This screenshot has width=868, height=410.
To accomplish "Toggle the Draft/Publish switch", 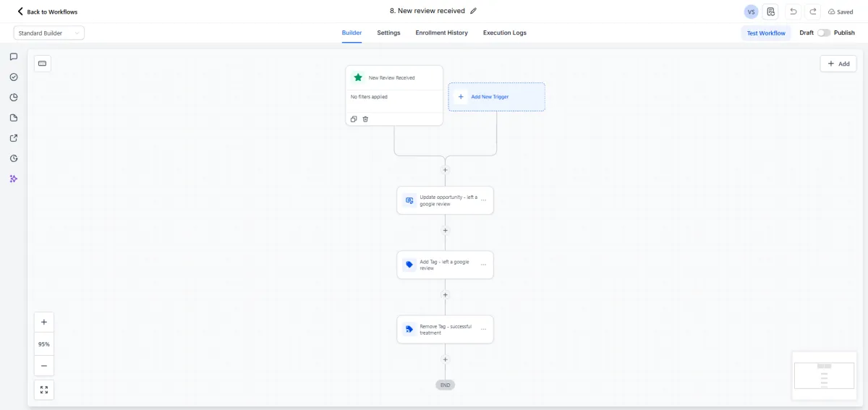I will (824, 33).
